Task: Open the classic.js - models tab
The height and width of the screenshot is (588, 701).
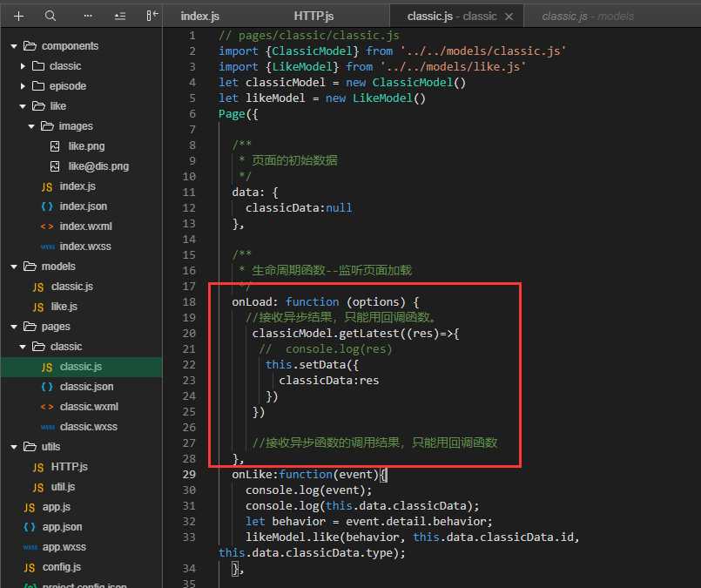Action: pos(588,17)
